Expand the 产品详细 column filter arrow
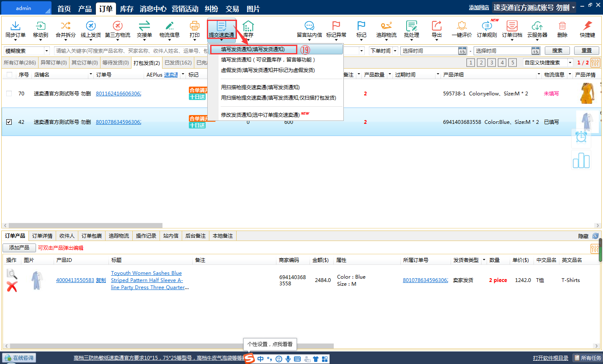 (539, 74)
